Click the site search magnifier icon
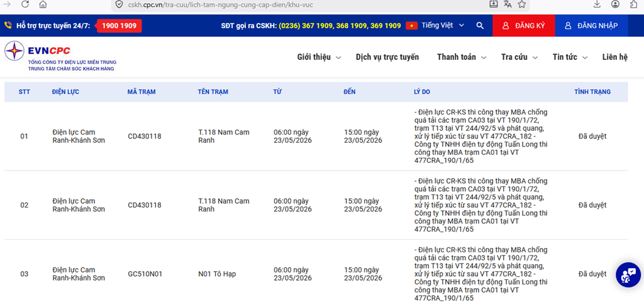Image resolution: width=644 pixels, height=307 pixels. coord(480,26)
